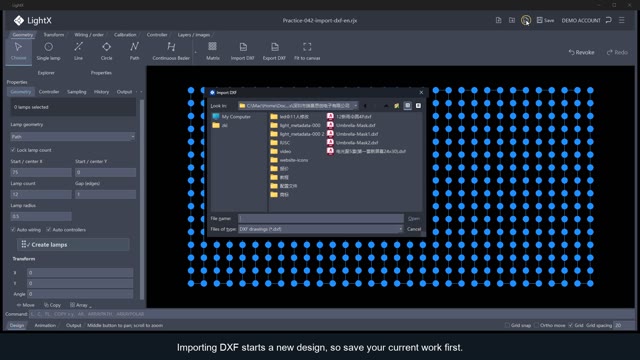
Task: Switch to the Calibration tab
Action: pyautogui.click(x=125, y=35)
